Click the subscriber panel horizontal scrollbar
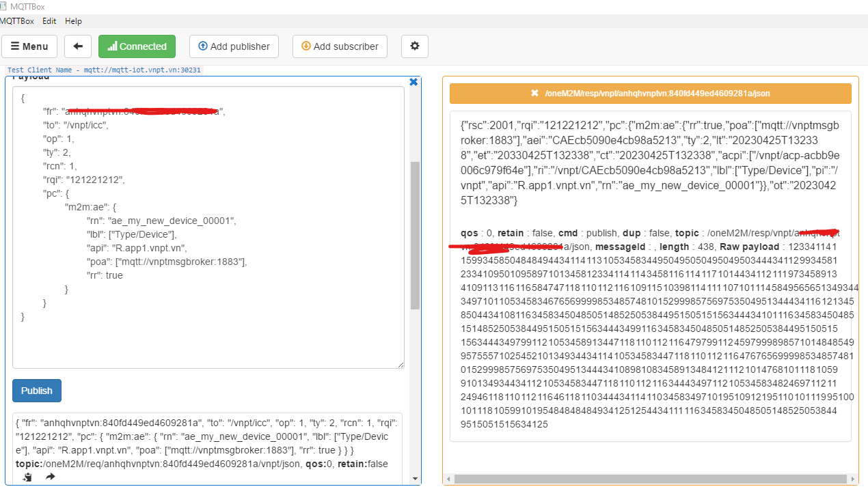The image size is (868, 489). coord(649,479)
